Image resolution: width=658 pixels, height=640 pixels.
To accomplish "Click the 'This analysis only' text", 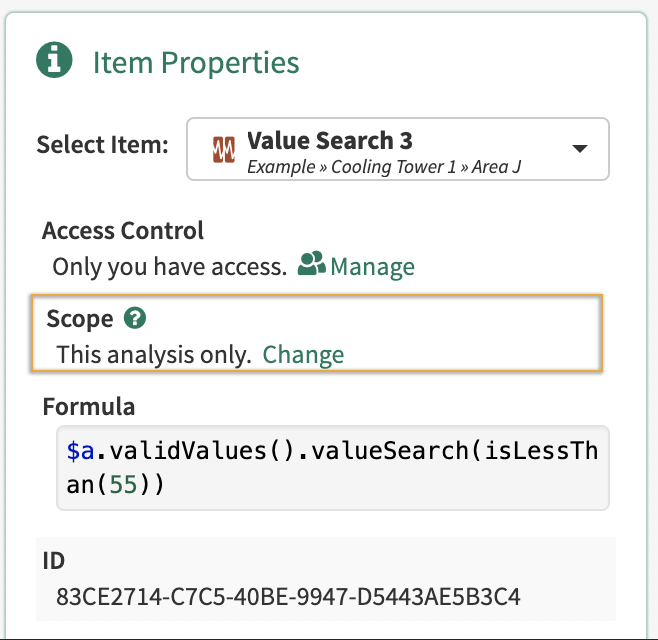I will click(x=153, y=354).
